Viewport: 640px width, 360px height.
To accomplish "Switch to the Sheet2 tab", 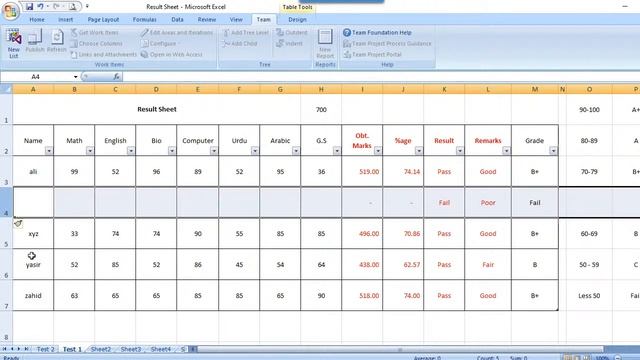I will click(x=101, y=349).
